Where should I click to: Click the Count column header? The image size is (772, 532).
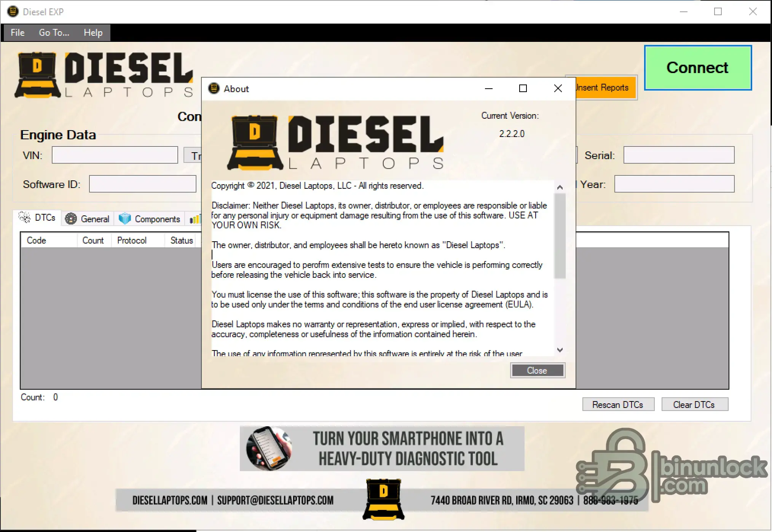(94, 241)
